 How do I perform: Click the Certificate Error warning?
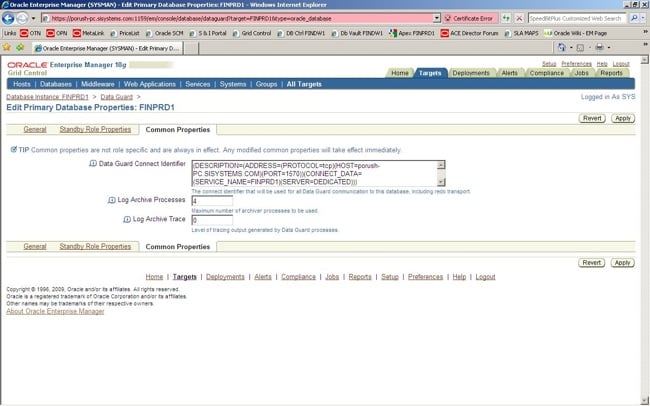click(x=469, y=19)
